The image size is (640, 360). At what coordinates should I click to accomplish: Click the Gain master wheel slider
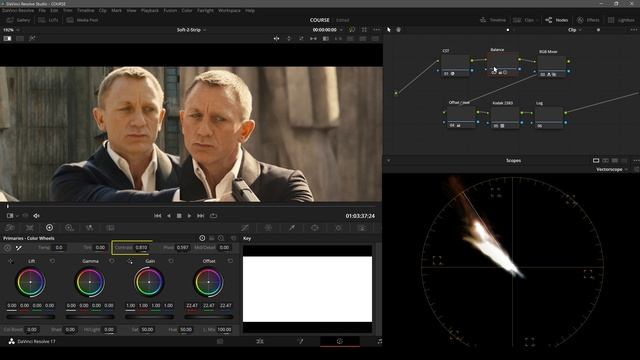click(149, 316)
